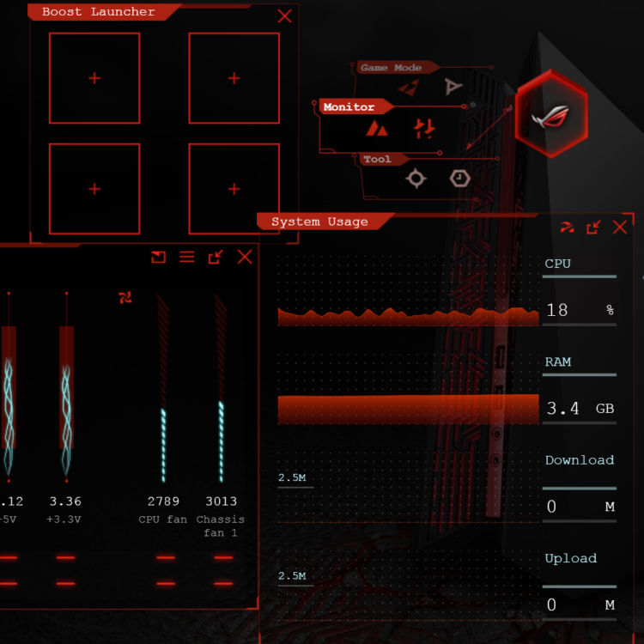Select the Game Mode tab label
The width and height of the screenshot is (644, 644).
391,68
